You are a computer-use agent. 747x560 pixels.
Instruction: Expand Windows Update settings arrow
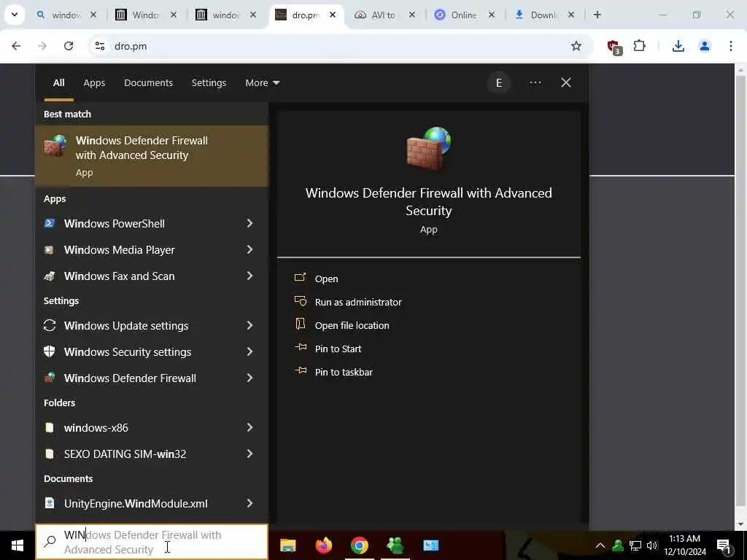pos(249,326)
